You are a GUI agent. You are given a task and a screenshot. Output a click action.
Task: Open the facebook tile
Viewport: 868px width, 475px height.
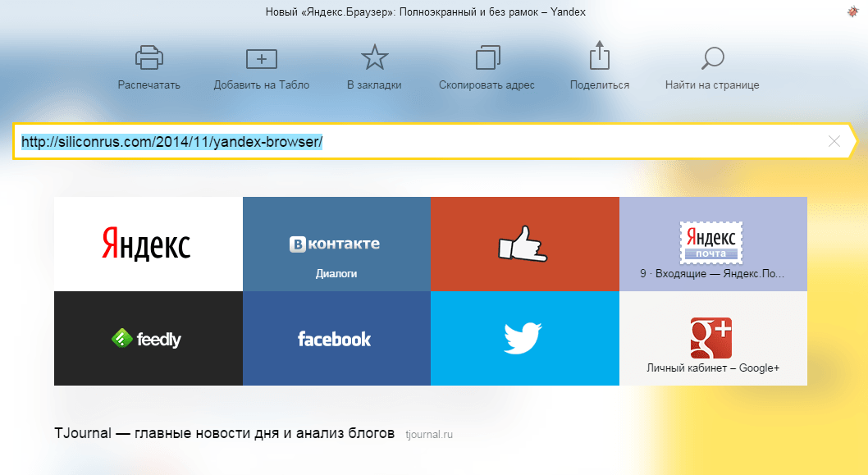(336, 338)
